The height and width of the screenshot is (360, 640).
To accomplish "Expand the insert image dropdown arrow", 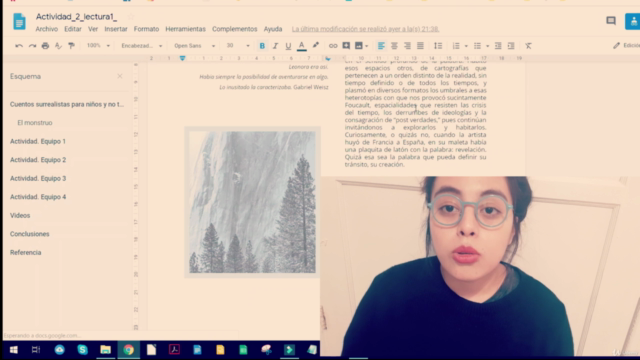I will [367, 46].
